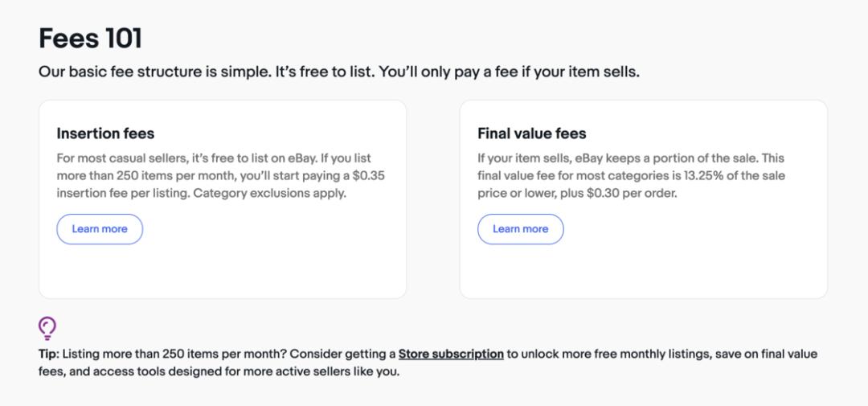The width and height of the screenshot is (868, 406).
Task: Select the Insertion fees card title
Action: click(x=105, y=133)
